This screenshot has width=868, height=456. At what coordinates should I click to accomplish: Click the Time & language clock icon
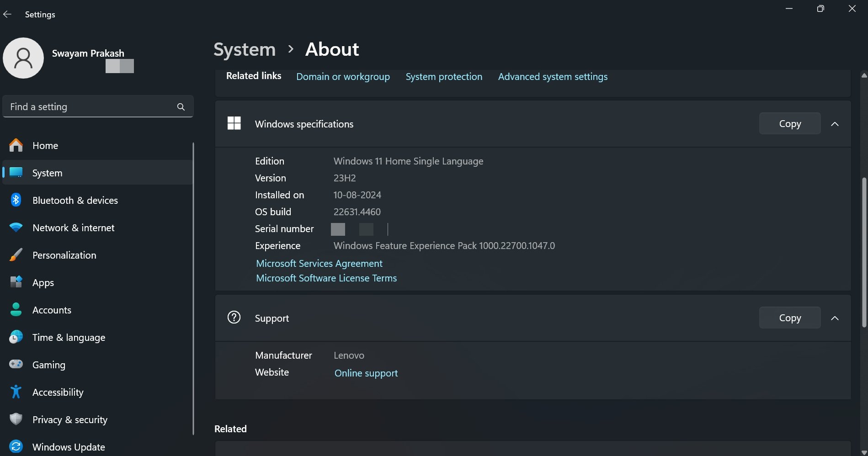16,337
